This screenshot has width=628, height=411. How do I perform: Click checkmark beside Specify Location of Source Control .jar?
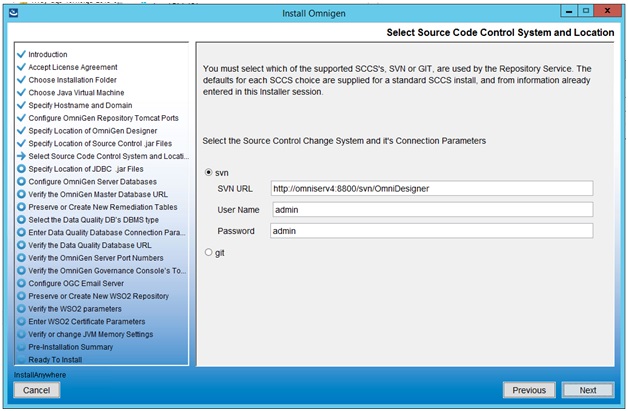coord(22,143)
